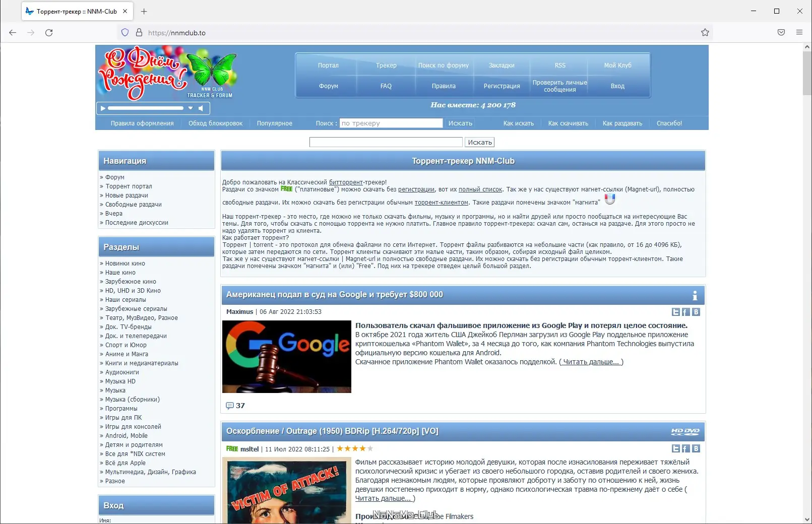
Task: Click the magnet icon in welcome text
Action: click(610, 199)
